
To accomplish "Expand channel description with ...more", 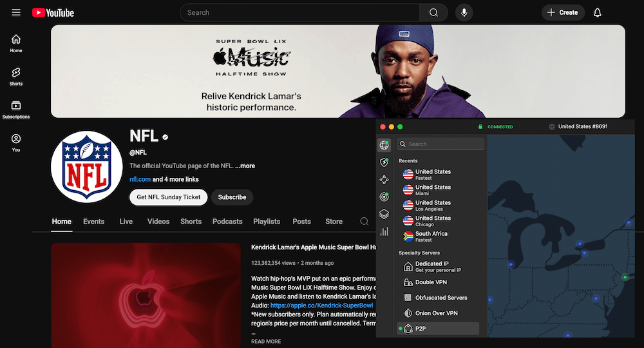I will [x=245, y=166].
